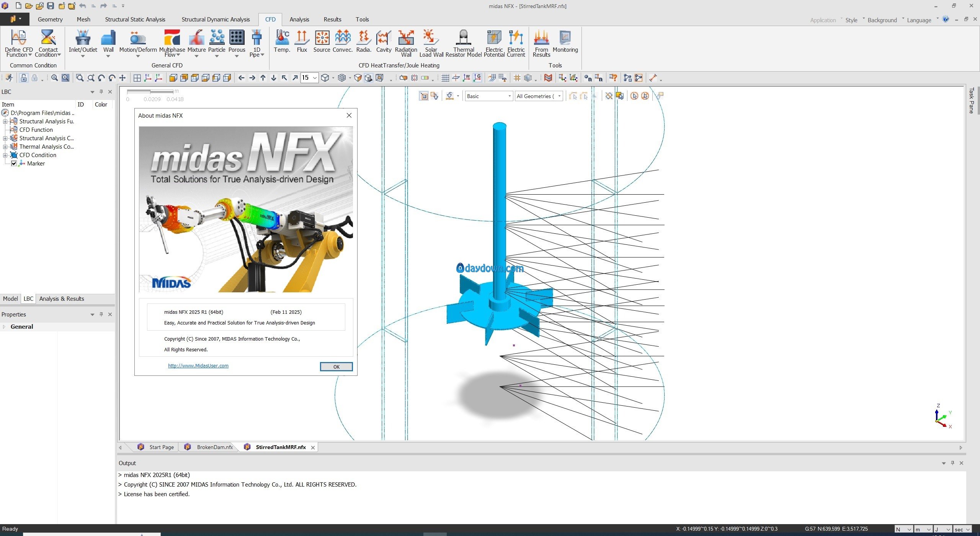Click Thermal Resistor Model icon
This screenshot has width=980, height=536.
coord(463,43)
